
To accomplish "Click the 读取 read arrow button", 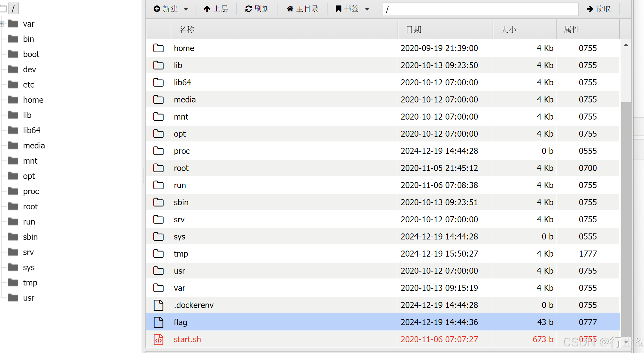I will point(599,9).
